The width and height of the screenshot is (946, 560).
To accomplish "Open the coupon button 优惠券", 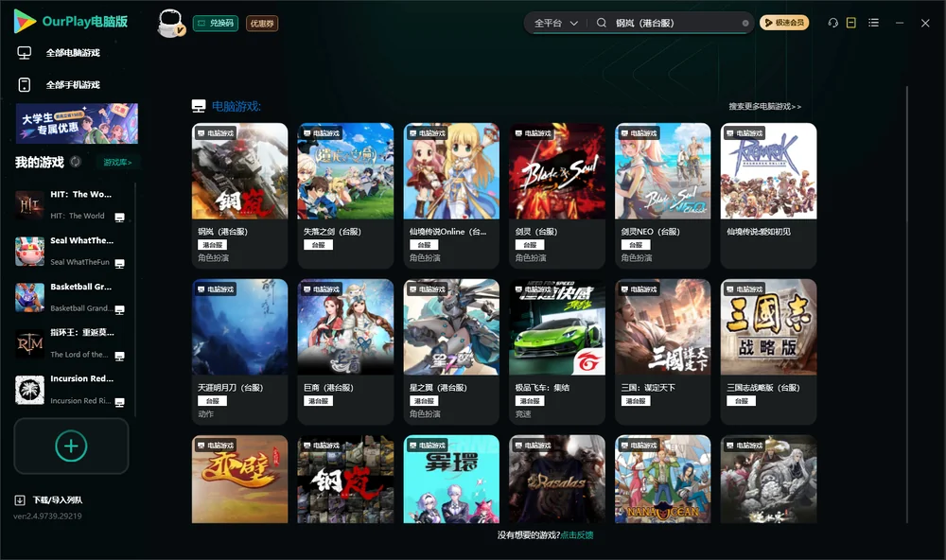I will coord(262,24).
